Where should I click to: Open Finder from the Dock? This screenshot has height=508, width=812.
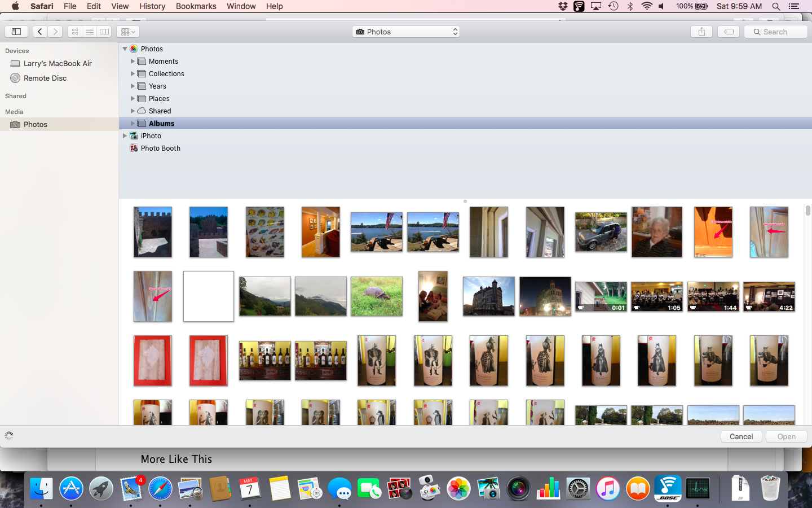(41, 488)
